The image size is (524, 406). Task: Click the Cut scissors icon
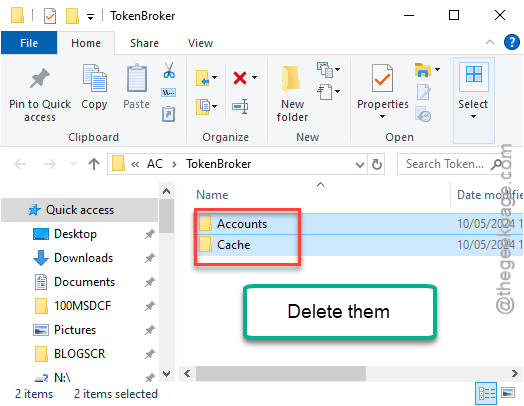click(x=169, y=70)
